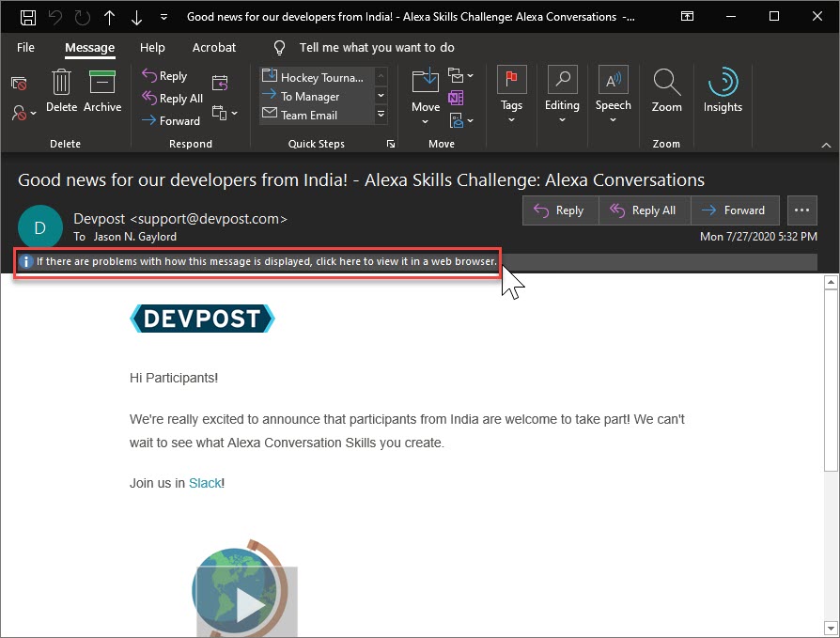Click the Save icon in title bar
The image size is (840, 638).
(28, 17)
